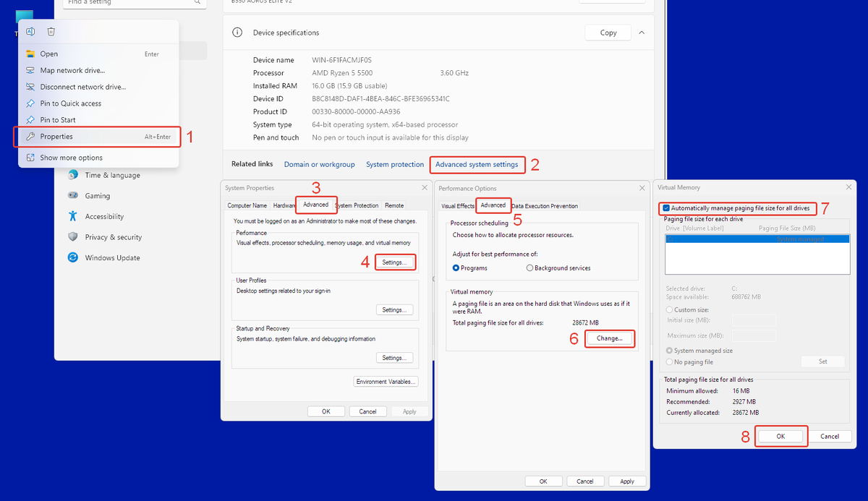Choose Pin to Quick access
The image size is (868, 501).
point(98,103)
